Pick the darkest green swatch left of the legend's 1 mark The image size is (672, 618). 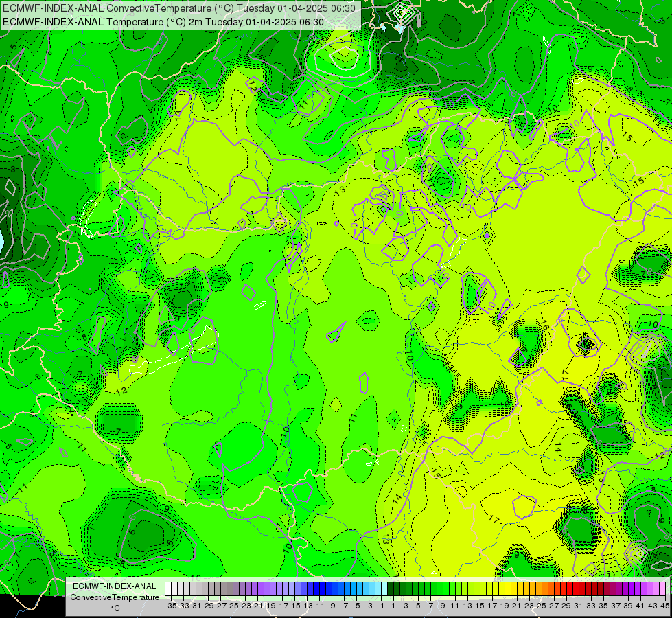[x=391, y=589]
